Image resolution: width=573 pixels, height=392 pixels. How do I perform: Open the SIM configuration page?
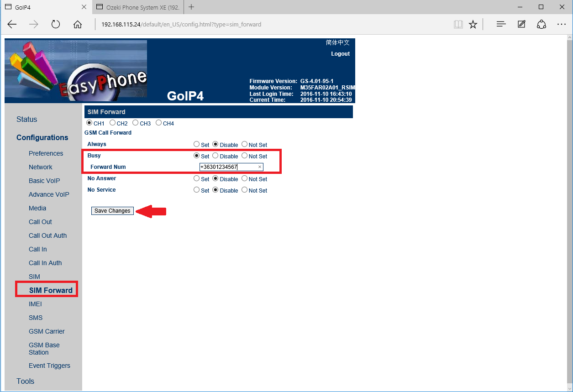click(x=34, y=277)
